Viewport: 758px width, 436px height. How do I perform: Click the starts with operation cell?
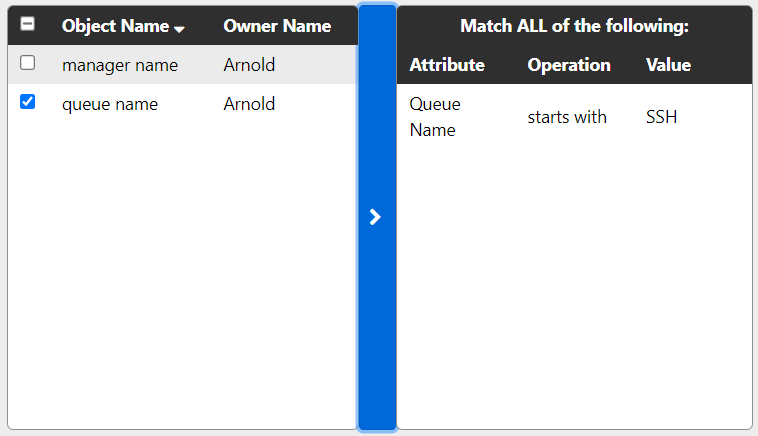567,117
